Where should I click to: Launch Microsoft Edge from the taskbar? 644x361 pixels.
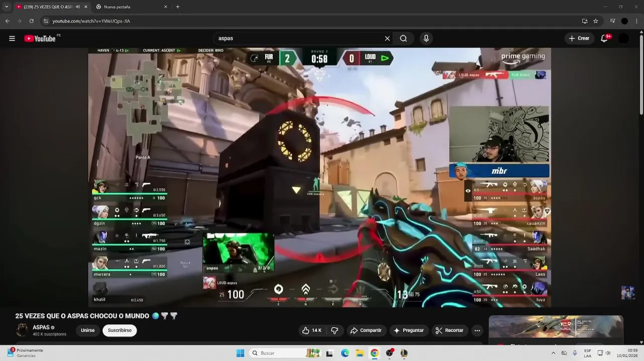click(345, 353)
